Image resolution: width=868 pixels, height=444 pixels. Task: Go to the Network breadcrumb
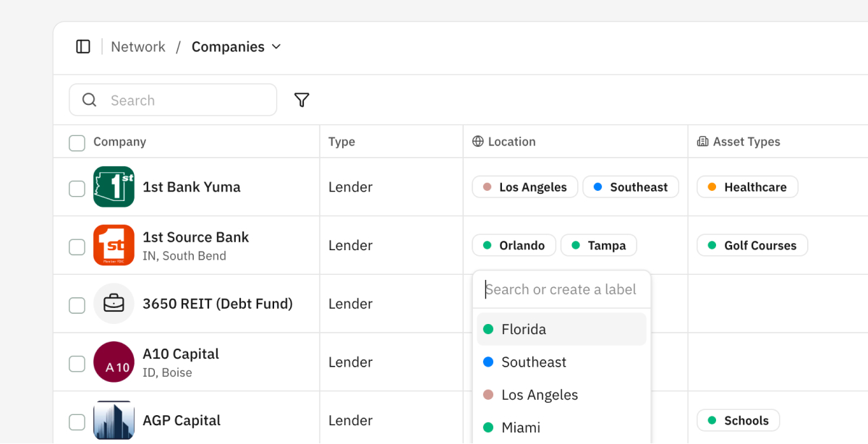tap(137, 47)
